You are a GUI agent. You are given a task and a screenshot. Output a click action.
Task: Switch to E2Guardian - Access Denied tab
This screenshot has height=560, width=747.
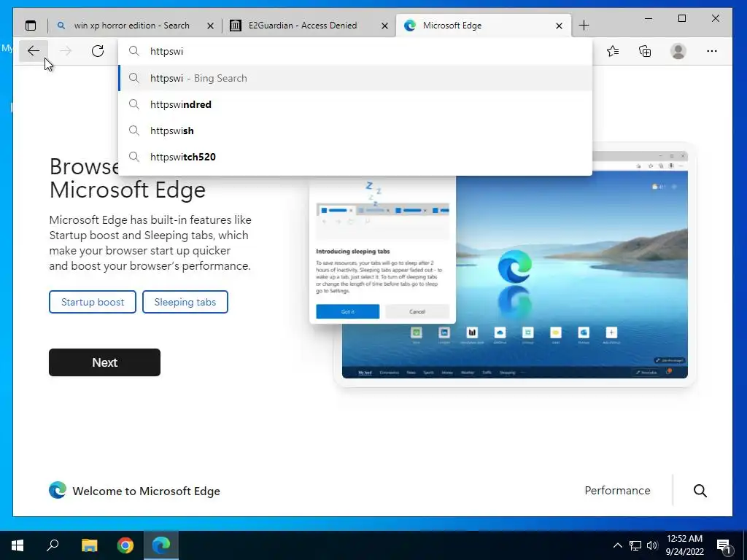pos(303,26)
